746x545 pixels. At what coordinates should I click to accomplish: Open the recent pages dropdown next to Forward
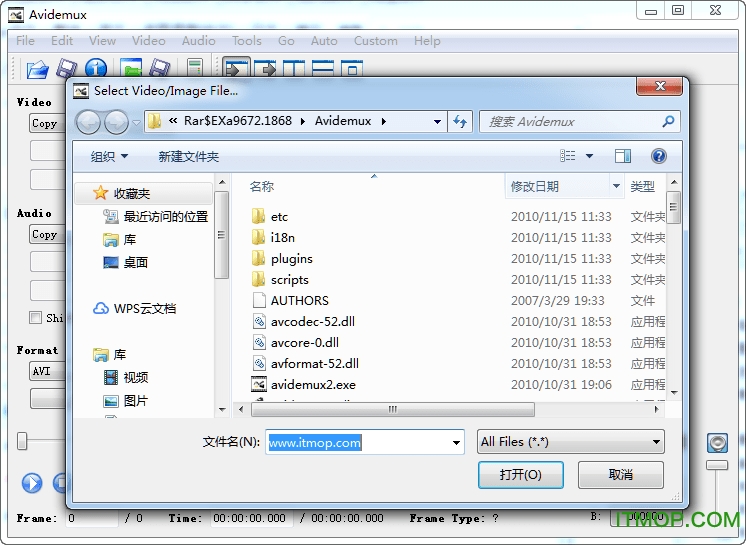[137, 123]
